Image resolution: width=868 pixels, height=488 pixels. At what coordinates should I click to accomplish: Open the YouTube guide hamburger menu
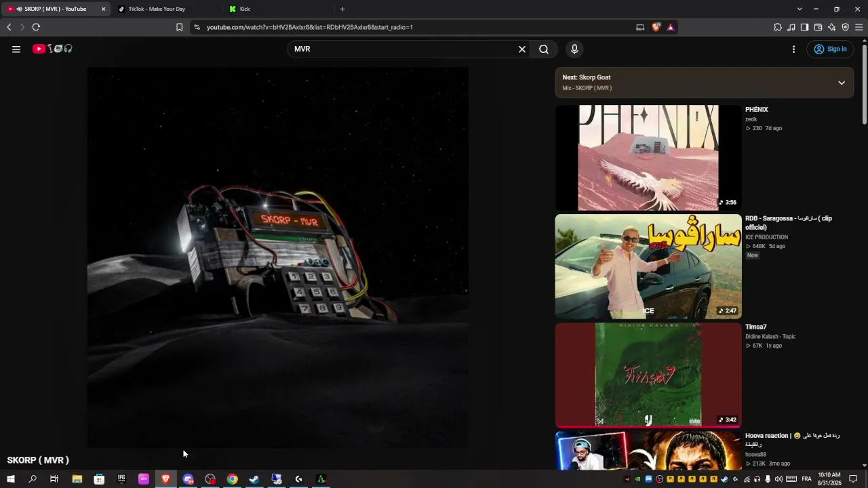point(16,49)
